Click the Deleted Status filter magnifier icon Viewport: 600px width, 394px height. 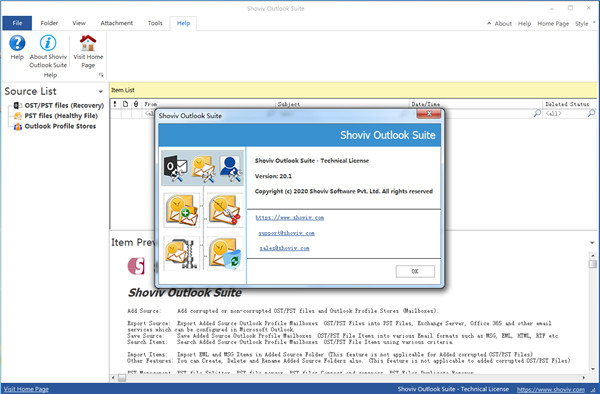[x=591, y=113]
